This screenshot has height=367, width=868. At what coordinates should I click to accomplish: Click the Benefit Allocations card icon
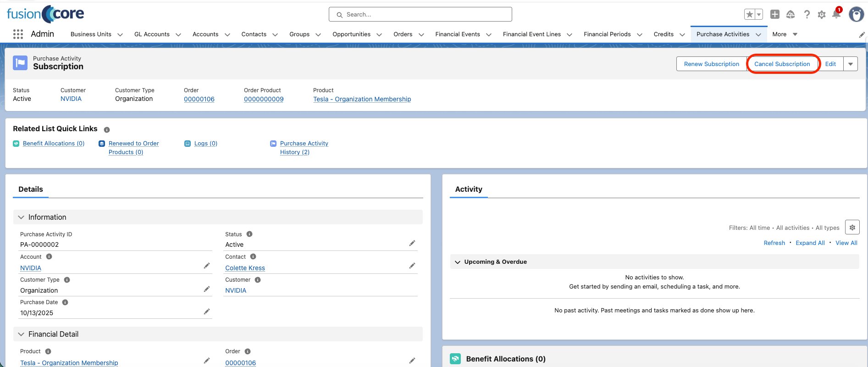tap(455, 359)
